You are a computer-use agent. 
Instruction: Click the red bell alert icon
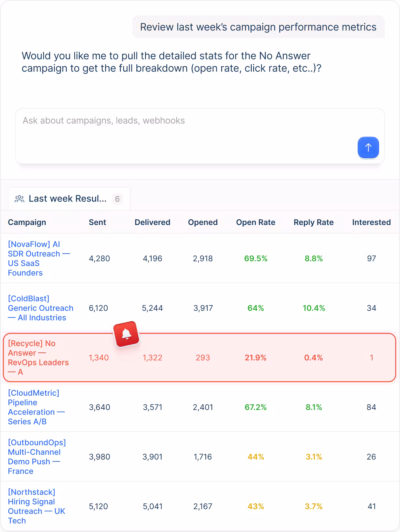126,334
